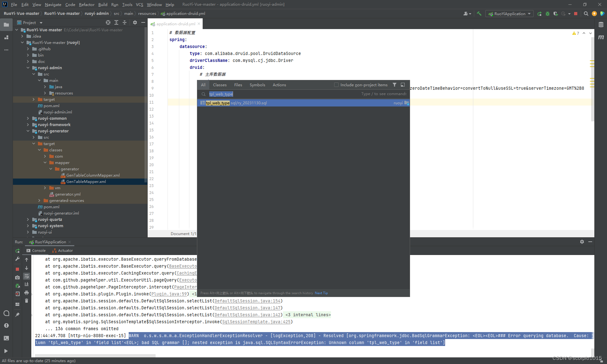Open the Run panel wrench settings icon
Screen dimensions: 607x364
[x=17, y=259]
